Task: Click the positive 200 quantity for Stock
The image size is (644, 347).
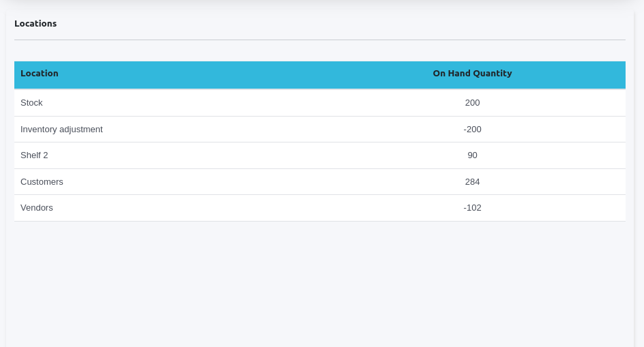Action: pos(472,103)
